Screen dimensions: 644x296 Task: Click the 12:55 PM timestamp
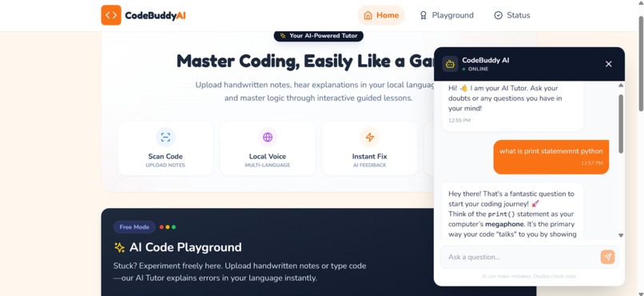[459, 121]
